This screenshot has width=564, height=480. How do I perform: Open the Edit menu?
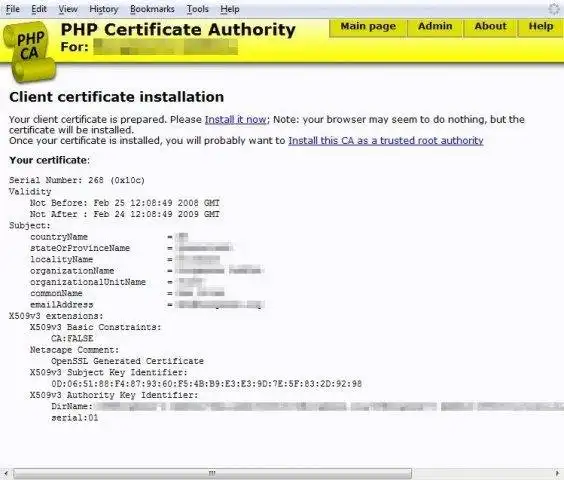click(39, 9)
